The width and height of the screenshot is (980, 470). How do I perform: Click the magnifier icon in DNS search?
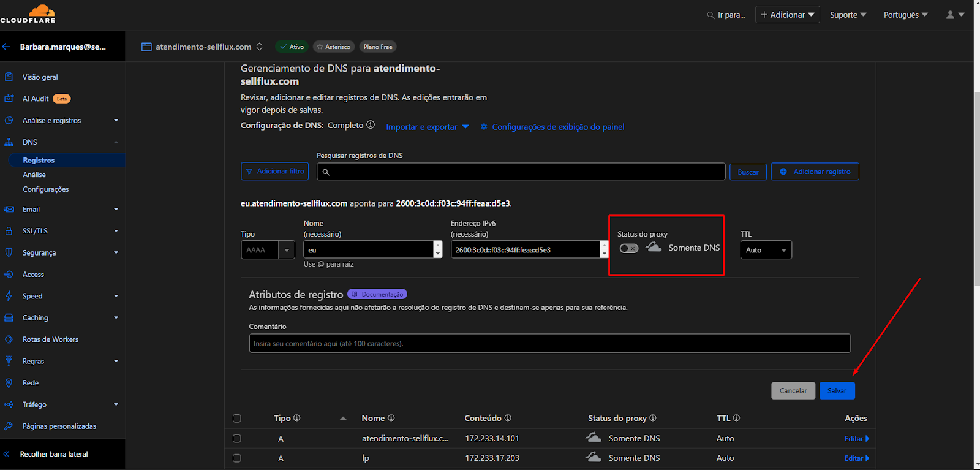click(326, 172)
